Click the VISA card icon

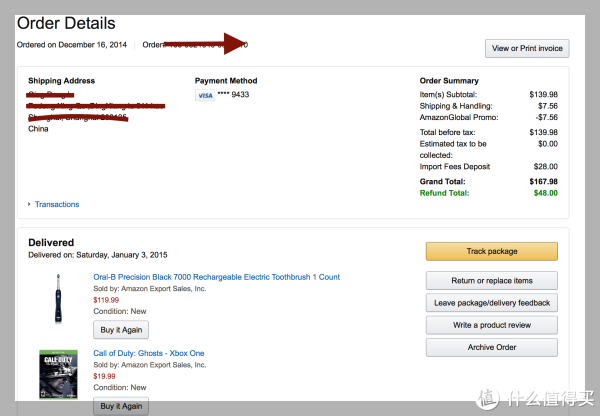click(205, 95)
